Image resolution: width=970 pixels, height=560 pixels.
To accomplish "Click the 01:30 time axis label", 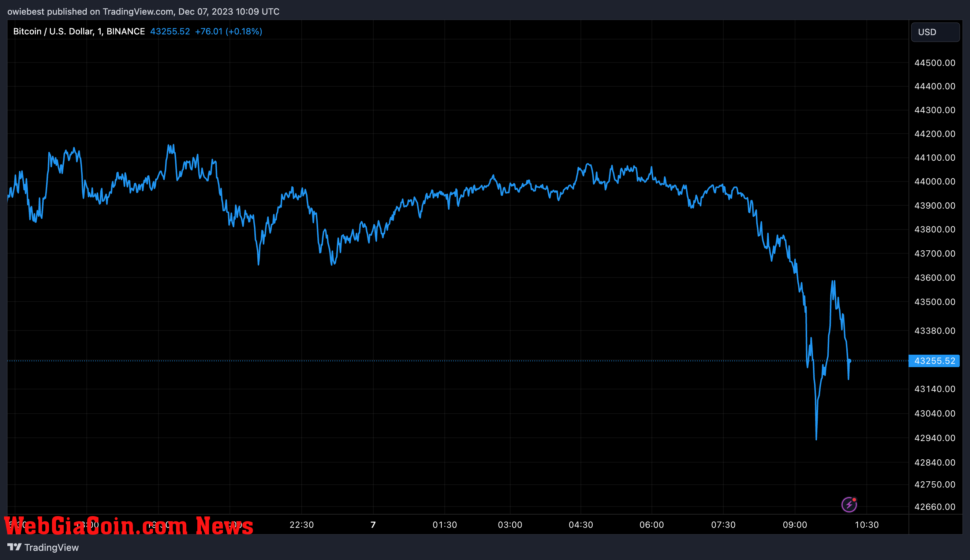I will point(445,525).
